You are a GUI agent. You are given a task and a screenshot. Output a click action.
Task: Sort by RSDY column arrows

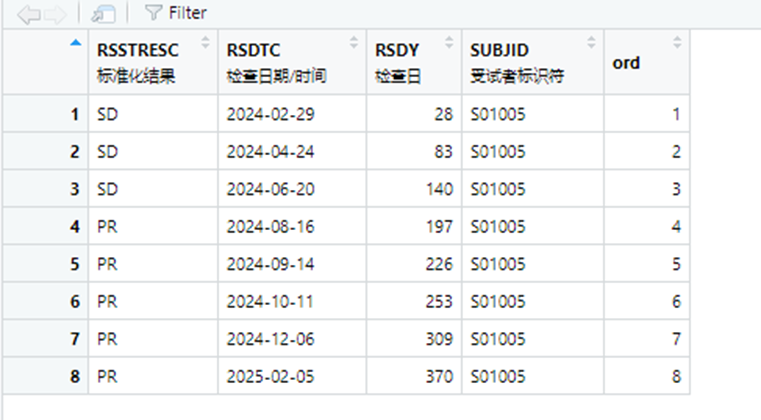tap(450, 42)
